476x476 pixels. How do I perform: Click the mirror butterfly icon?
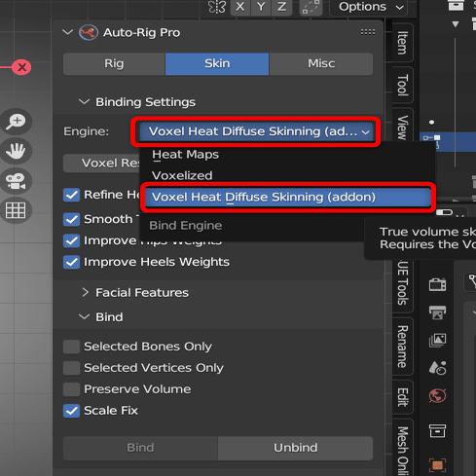tap(216, 7)
